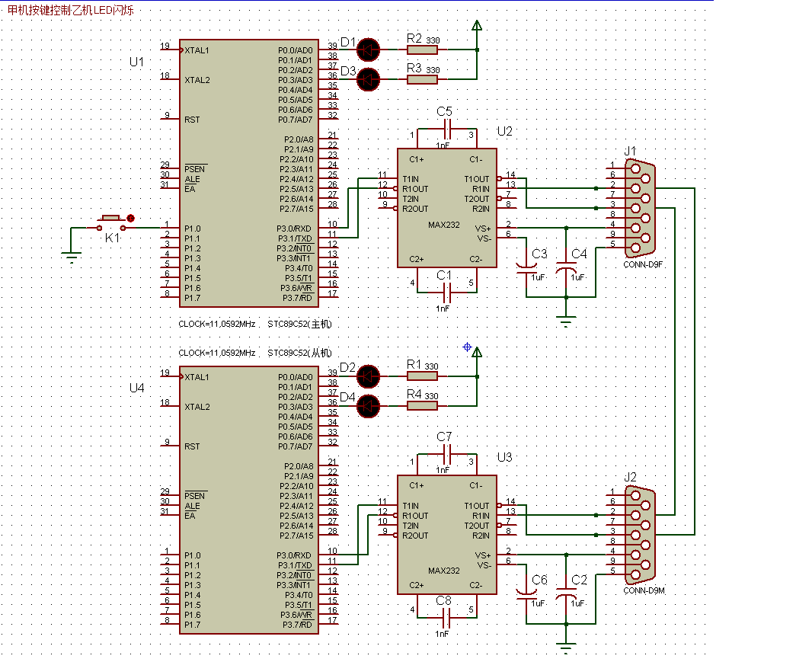This screenshot has width=812, height=662.
Task: Click the P3.0/RXD pin label on U1
Action: point(293,229)
